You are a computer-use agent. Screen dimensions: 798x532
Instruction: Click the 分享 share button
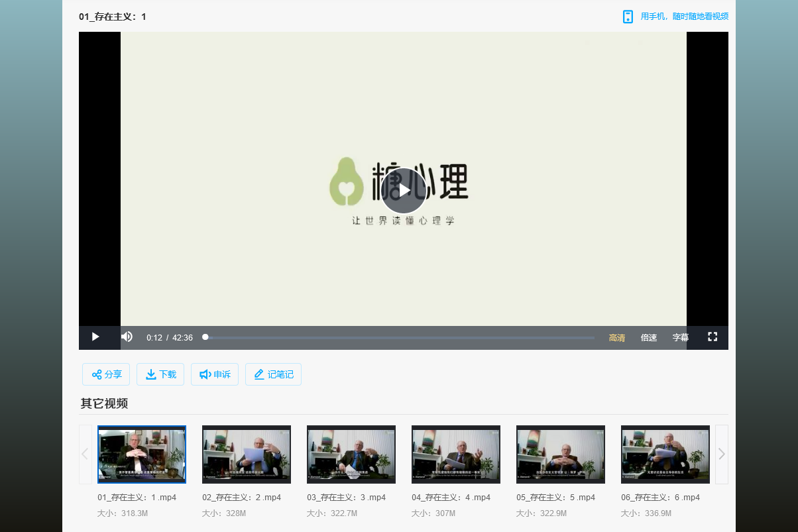(106, 374)
